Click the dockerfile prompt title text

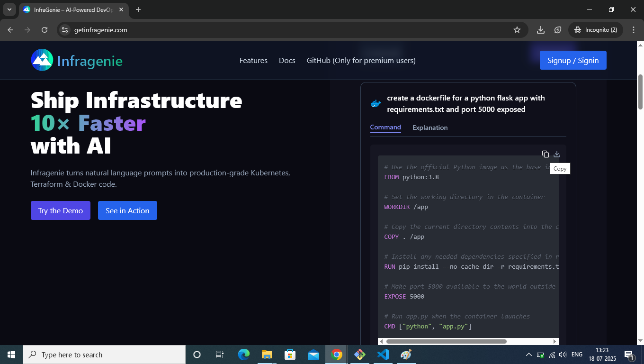pos(466,103)
